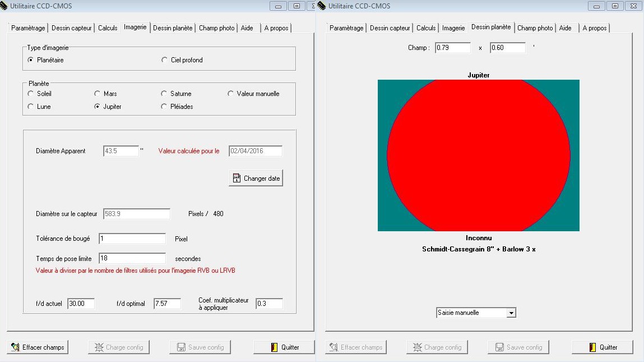The width and height of the screenshot is (644, 362).
Task: Switch to Imagerie tab in right window
Action: (x=453, y=28)
